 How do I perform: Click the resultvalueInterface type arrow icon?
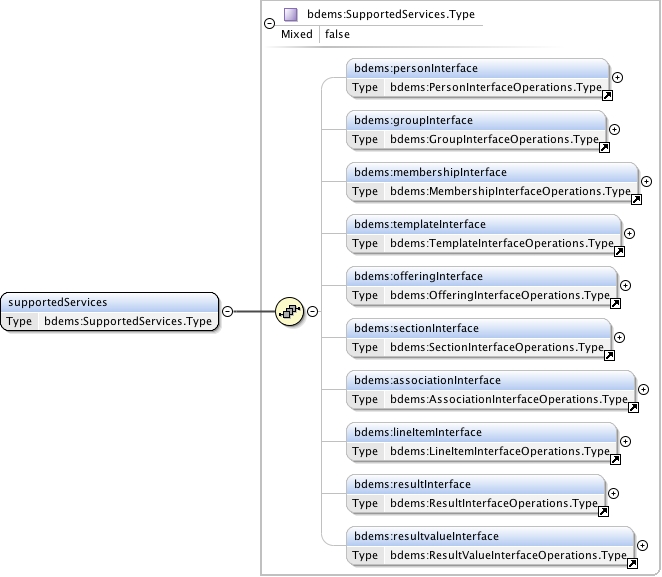pos(633,564)
